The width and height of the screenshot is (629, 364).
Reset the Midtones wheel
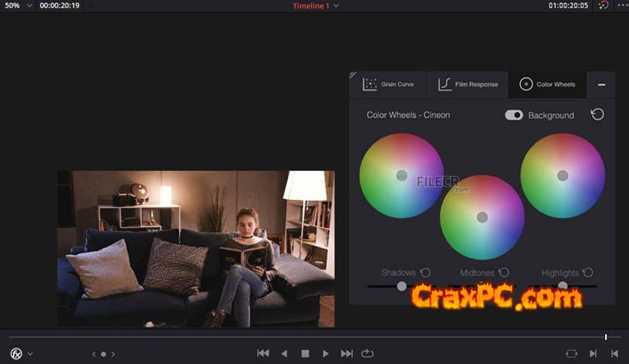click(503, 272)
